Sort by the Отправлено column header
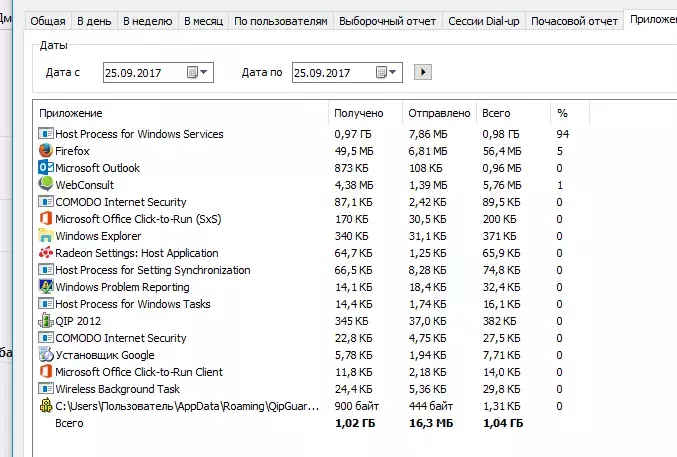The image size is (677, 457). [x=440, y=113]
